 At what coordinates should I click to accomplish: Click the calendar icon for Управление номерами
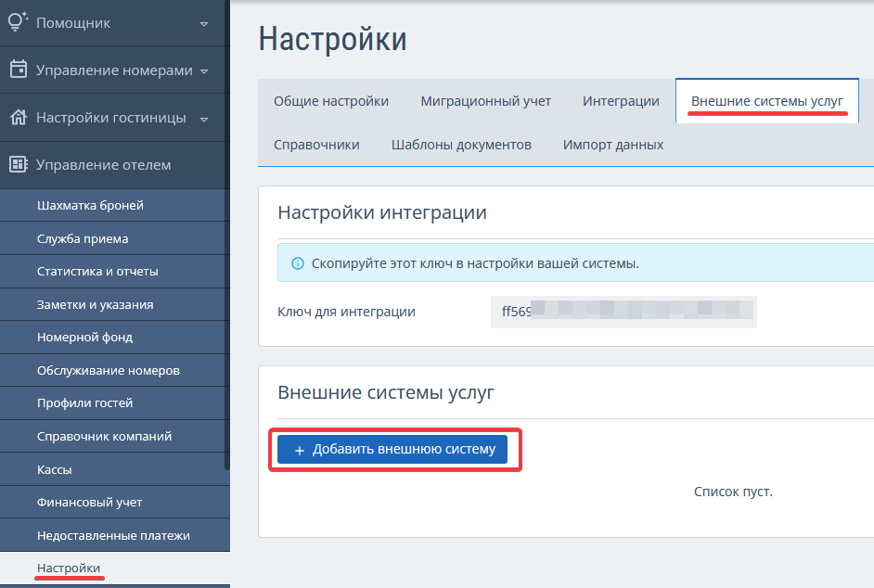(18, 70)
